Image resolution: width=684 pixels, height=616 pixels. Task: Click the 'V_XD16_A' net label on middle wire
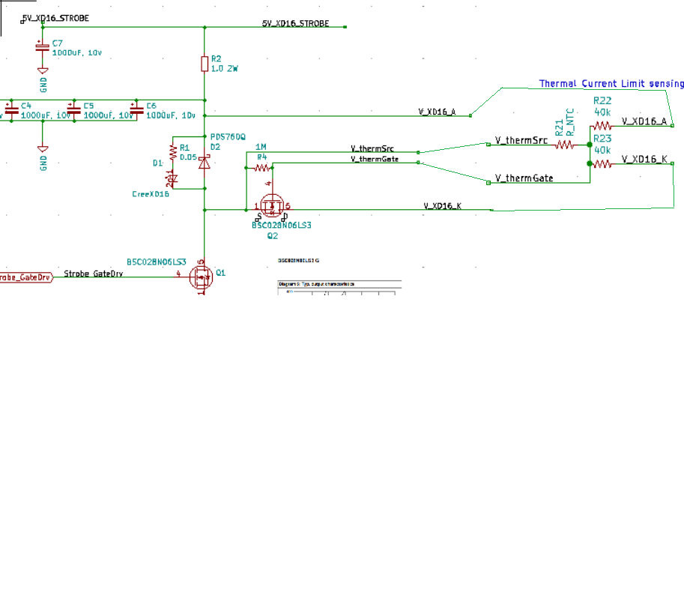pos(437,112)
